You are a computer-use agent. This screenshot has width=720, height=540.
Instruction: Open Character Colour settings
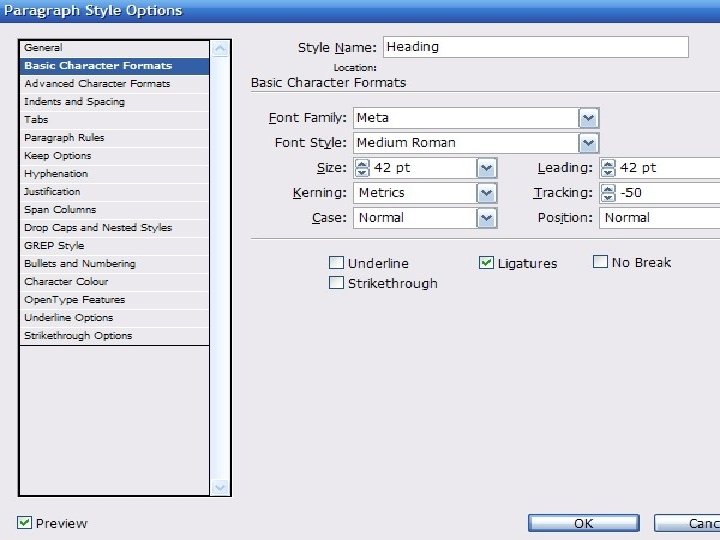[114, 281]
